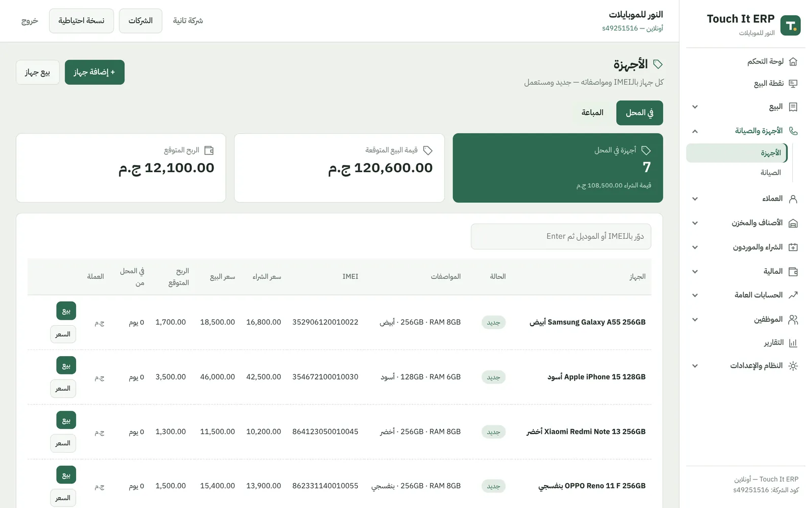
Task: Click the tag icon beside الأجهزة heading
Action: [658, 64]
